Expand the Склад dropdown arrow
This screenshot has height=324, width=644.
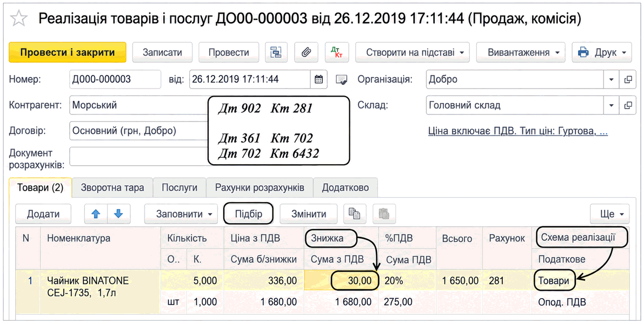click(x=611, y=105)
